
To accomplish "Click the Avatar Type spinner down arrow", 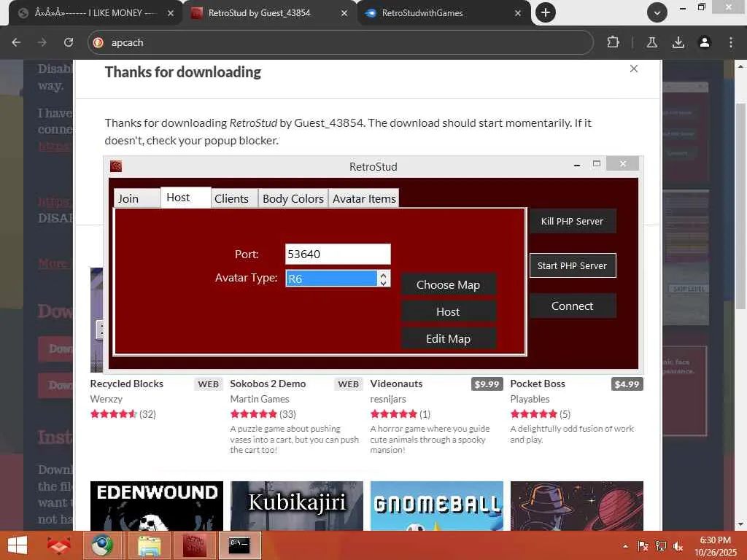I will click(x=383, y=283).
